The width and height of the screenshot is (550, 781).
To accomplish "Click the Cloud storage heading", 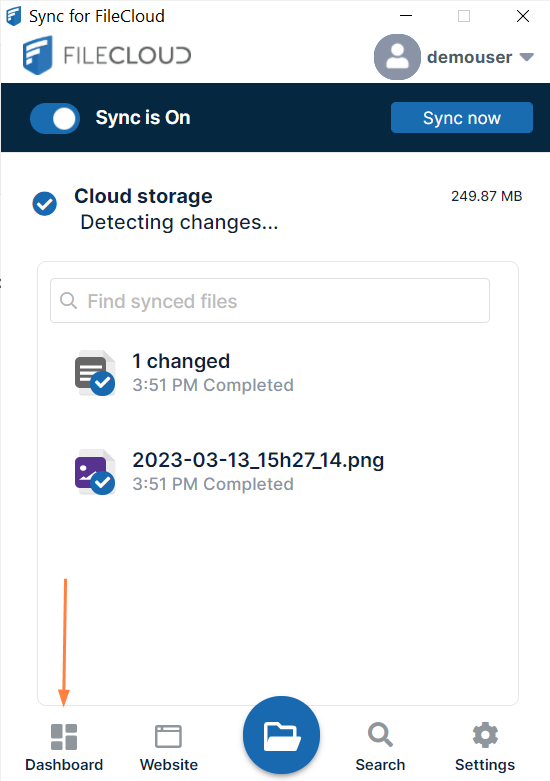I will pyautogui.click(x=143, y=196).
